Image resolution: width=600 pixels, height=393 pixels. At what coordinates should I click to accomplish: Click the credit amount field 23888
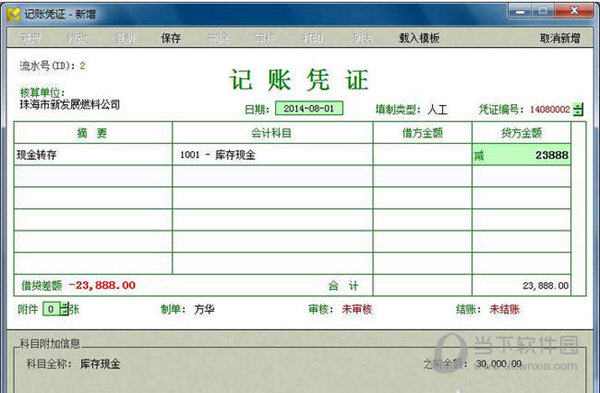coord(522,155)
